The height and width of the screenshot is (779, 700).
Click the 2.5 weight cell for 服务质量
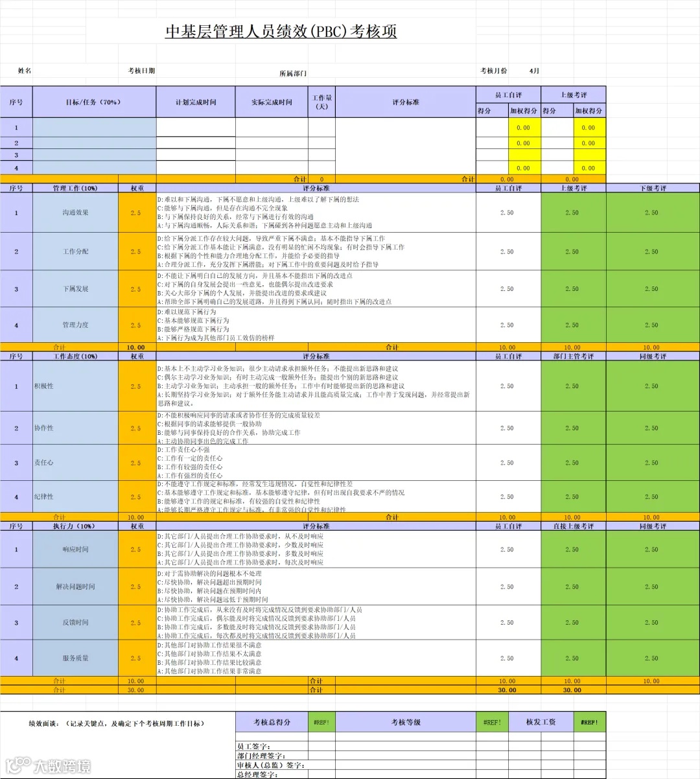click(137, 658)
